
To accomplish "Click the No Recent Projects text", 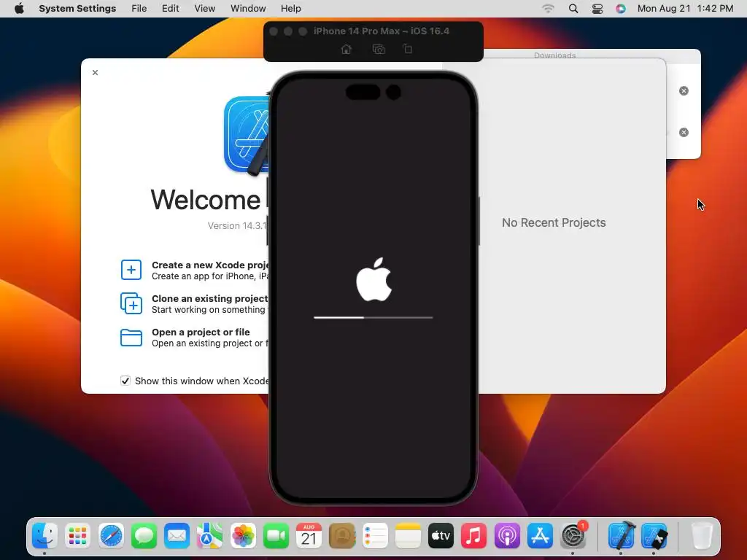I will (x=554, y=222).
